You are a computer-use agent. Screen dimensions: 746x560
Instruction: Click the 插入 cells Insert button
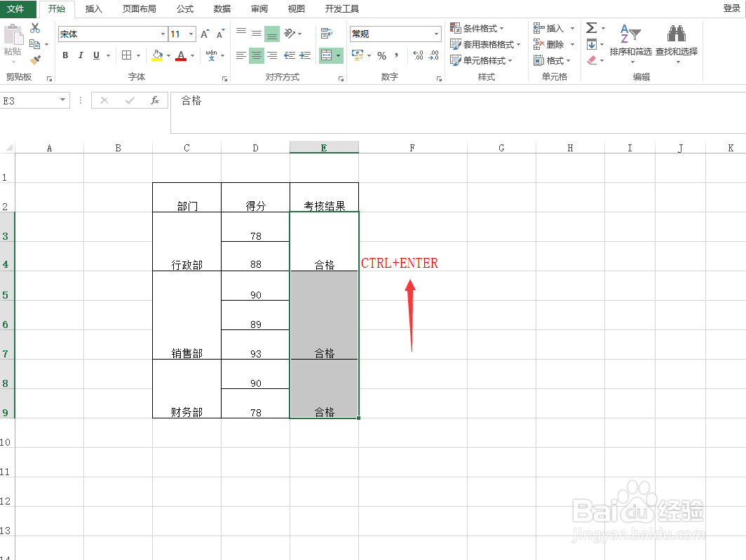click(548, 29)
